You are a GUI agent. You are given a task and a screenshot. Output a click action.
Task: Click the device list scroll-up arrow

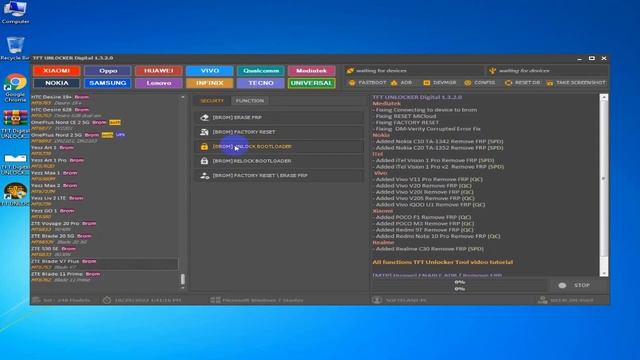click(x=182, y=97)
